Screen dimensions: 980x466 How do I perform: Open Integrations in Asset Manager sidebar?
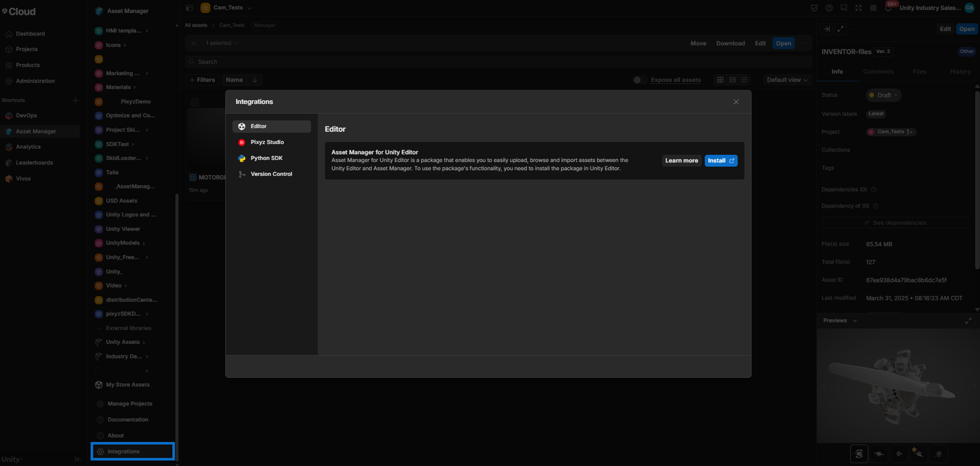pyautogui.click(x=132, y=451)
